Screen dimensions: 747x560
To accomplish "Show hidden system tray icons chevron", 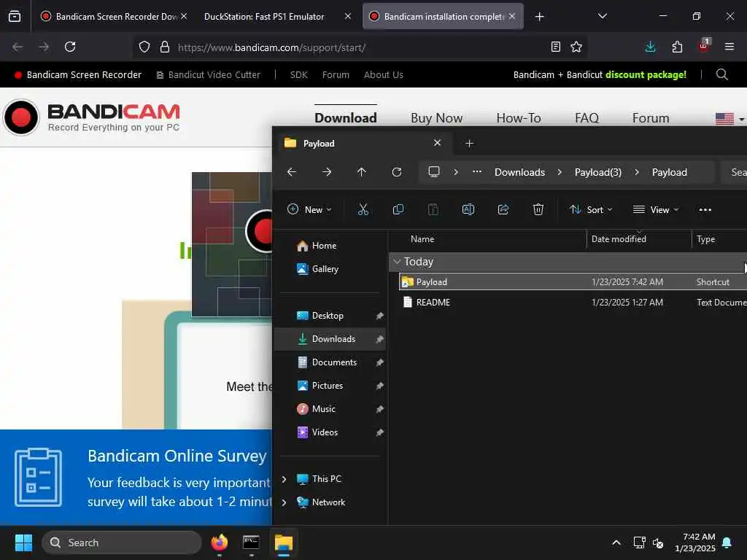I will [616, 542].
